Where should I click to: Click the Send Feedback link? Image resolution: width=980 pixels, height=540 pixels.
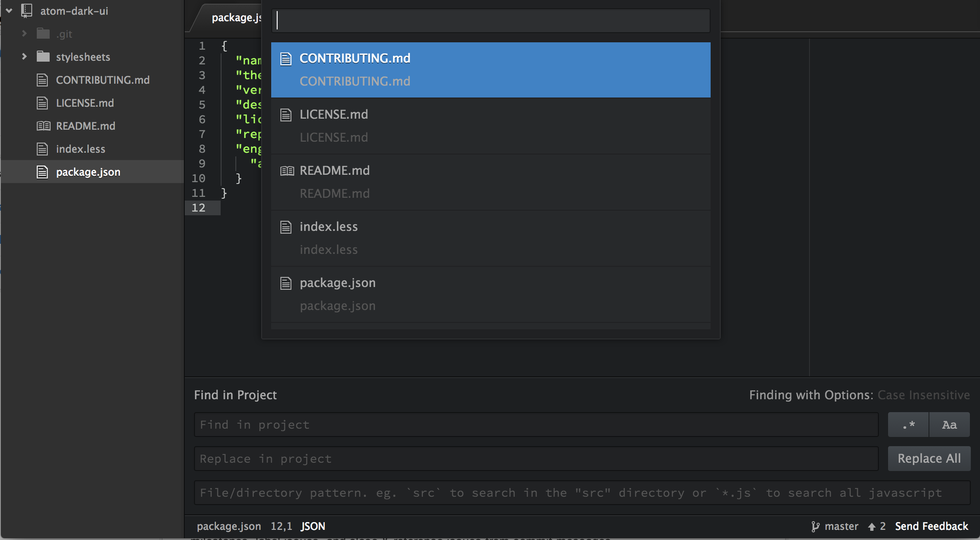931,526
